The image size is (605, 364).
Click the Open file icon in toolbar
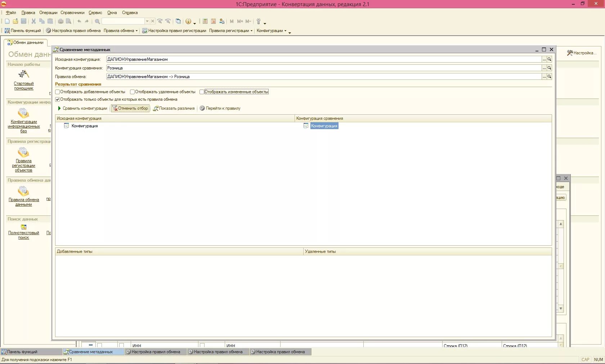(15, 21)
